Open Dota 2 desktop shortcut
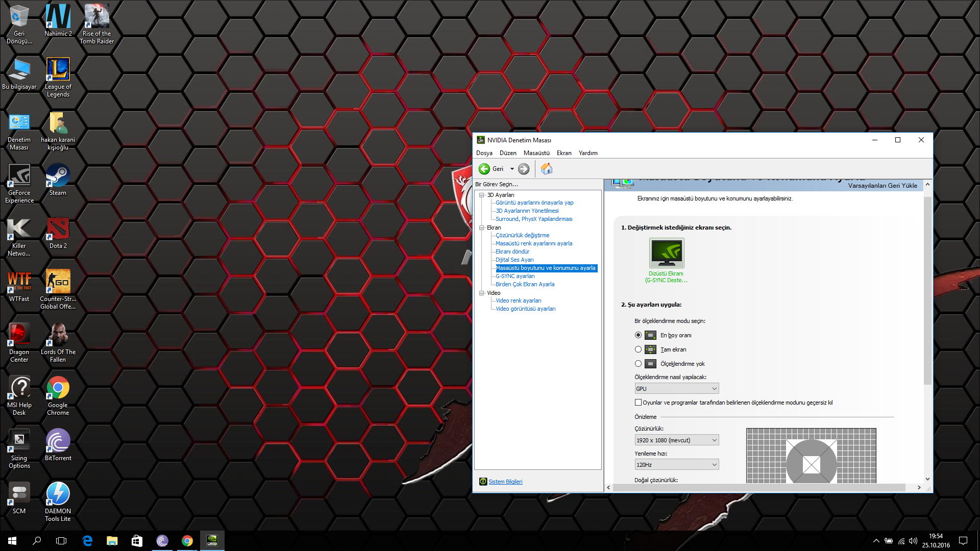Image resolution: width=980 pixels, height=551 pixels. coord(58,233)
